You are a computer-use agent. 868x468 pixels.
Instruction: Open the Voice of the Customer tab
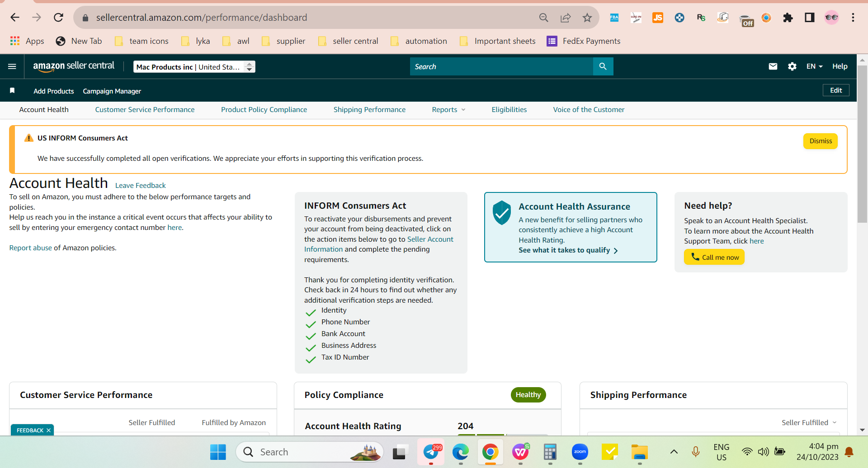click(589, 110)
